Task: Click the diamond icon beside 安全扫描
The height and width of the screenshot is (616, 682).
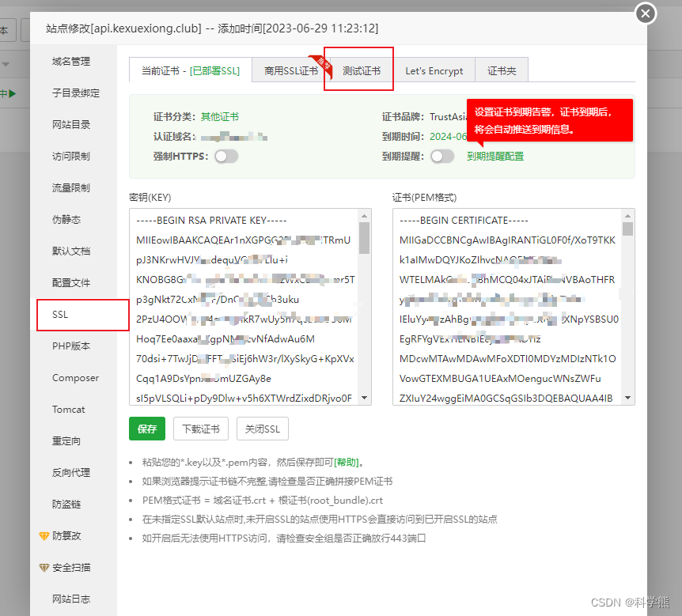Action: click(44, 568)
